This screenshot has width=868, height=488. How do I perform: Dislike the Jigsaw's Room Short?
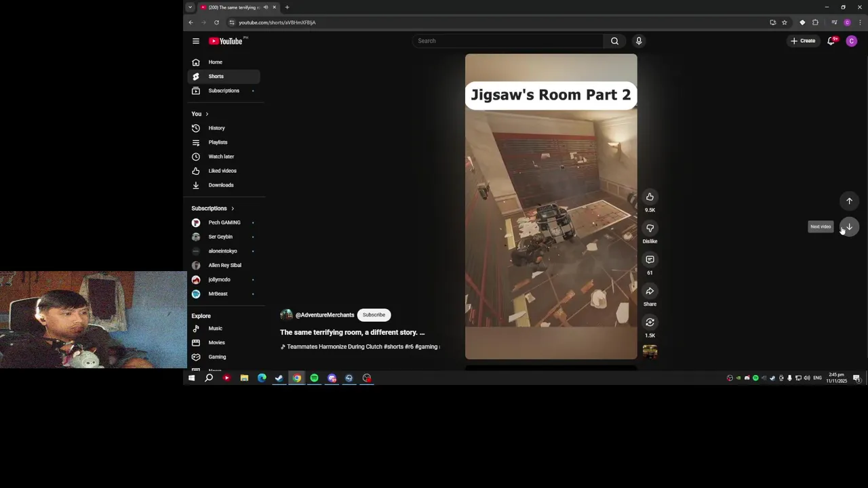point(650,228)
